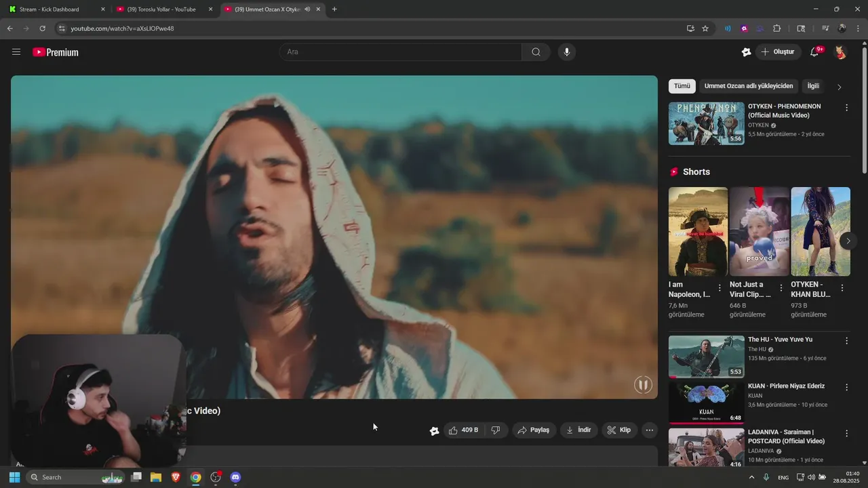Open Discord from the taskbar
The width and height of the screenshot is (868, 488).
tap(235, 477)
